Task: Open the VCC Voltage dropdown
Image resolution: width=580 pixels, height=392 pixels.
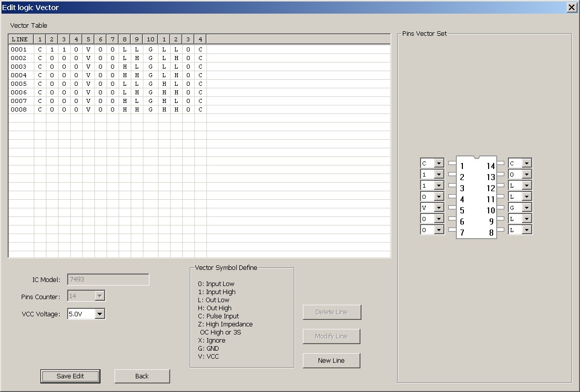Action: [99, 314]
